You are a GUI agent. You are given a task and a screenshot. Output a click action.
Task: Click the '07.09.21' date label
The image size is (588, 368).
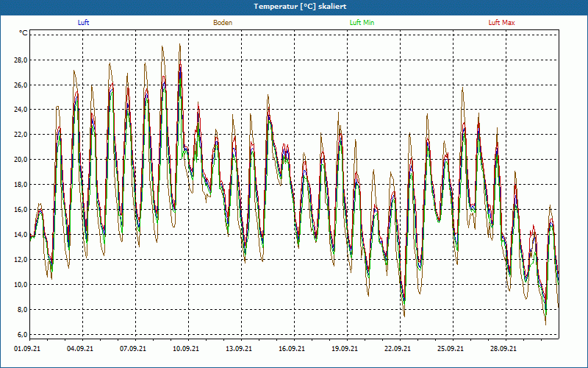[133, 349]
